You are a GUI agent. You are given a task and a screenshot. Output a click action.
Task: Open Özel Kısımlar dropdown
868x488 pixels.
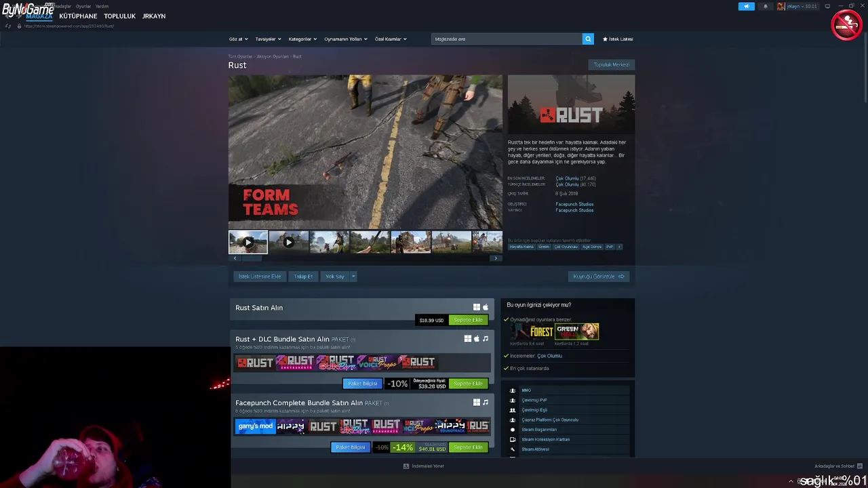click(x=391, y=39)
